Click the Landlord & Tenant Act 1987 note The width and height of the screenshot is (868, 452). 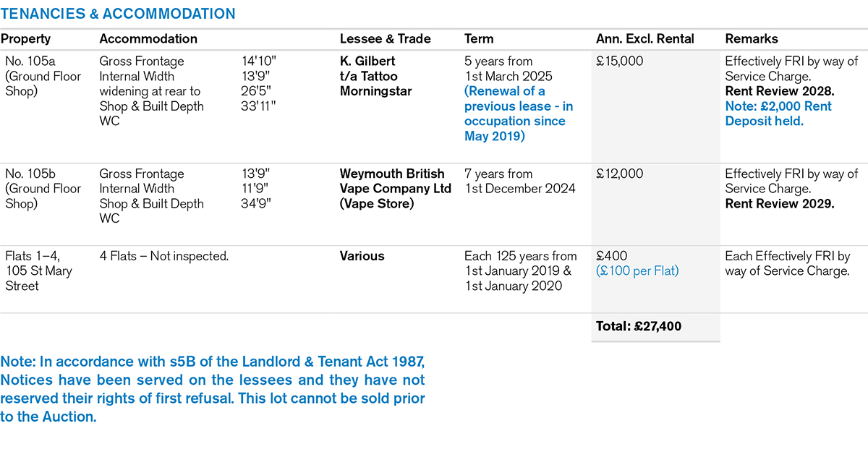click(x=213, y=390)
